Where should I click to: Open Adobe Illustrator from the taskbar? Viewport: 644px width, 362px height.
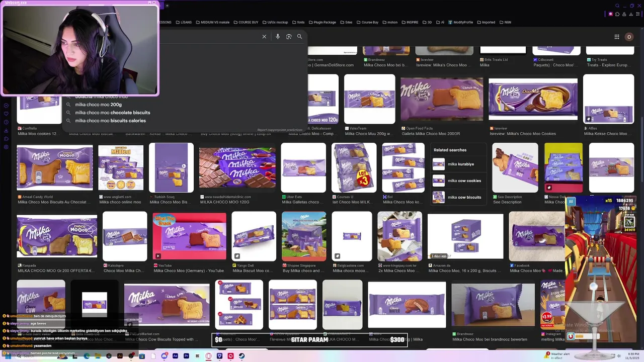pyautogui.click(x=120, y=356)
